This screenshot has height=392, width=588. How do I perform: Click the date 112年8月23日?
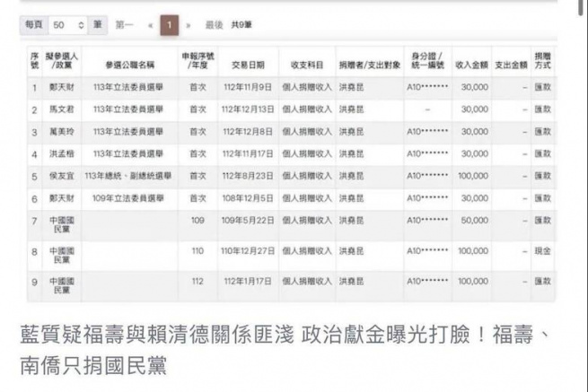click(x=248, y=176)
